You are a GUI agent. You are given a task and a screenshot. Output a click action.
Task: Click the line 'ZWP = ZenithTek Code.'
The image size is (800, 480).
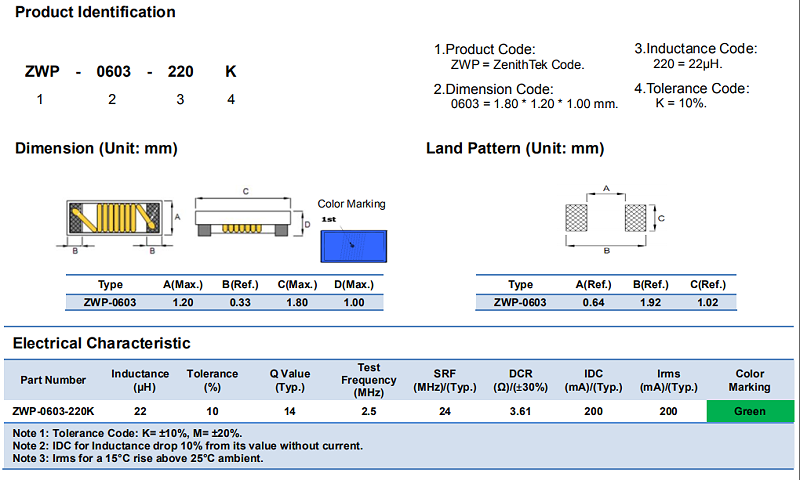[517, 65]
